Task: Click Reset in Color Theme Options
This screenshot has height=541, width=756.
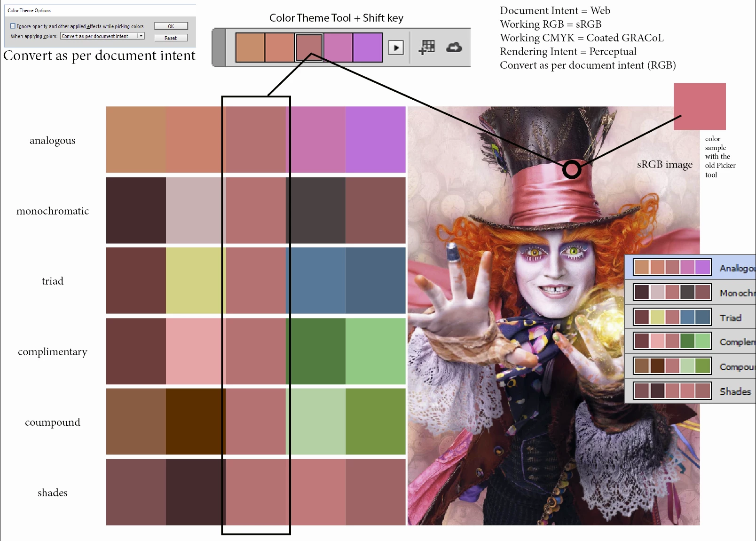Action: (171, 38)
